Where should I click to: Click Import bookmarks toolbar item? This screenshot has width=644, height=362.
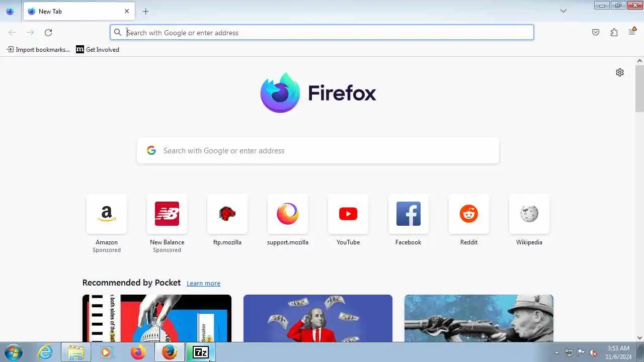38,49
